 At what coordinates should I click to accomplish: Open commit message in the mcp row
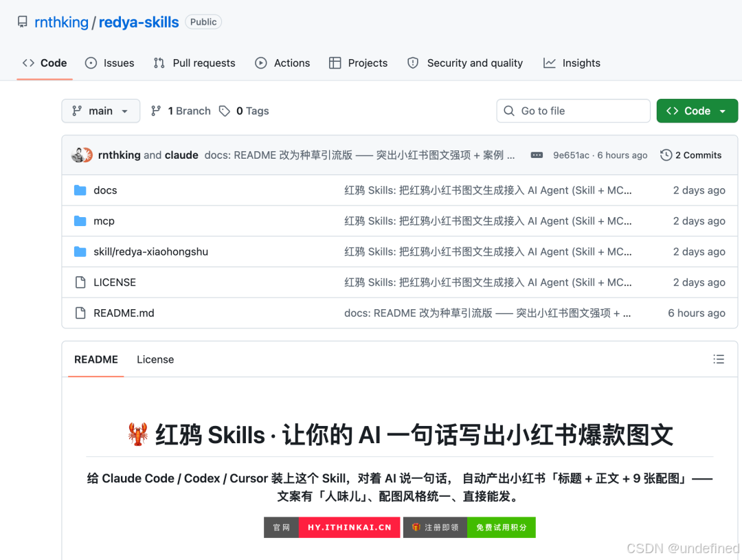[488, 221]
